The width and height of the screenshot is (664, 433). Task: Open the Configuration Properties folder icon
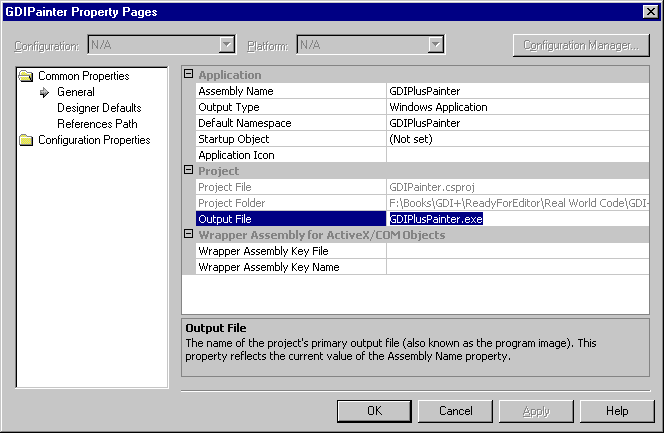pyautogui.click(x=26, y=140)
